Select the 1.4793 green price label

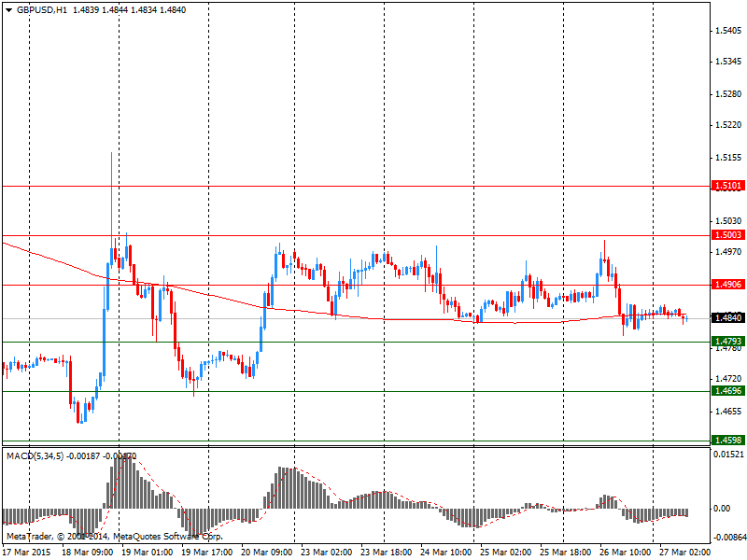click(727, 341)
